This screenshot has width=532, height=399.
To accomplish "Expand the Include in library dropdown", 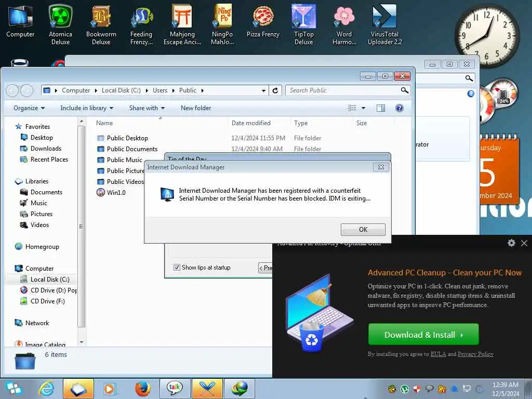I will click(x=87, y=108).
